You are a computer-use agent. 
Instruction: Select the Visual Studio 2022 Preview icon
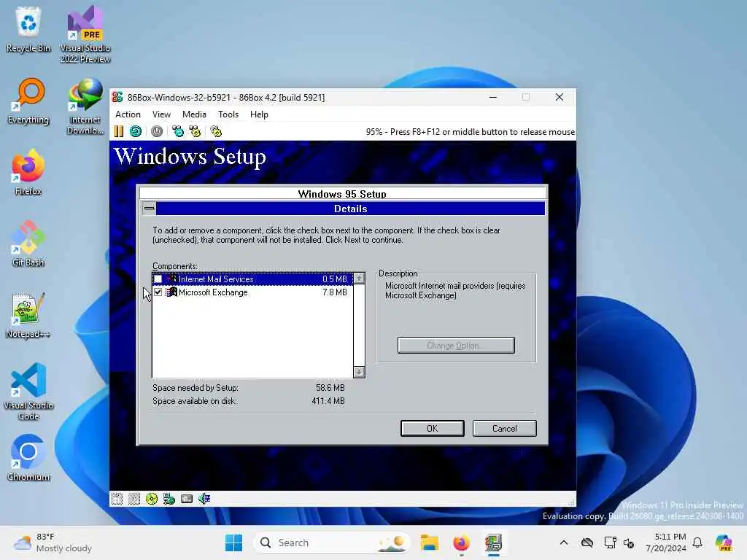(85, 34)
